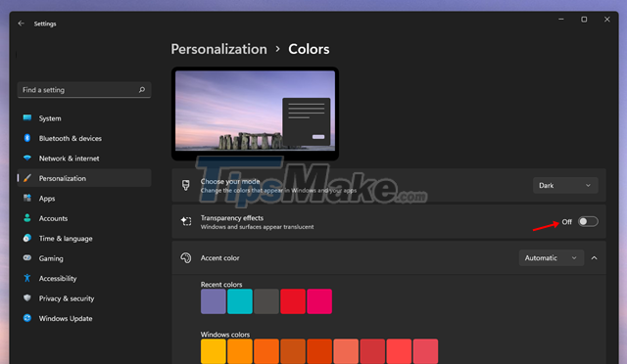Click the Apps icon in sidebar
This screenshot has width=627, height=364.
pyautogui.click(x=27, y=198)
